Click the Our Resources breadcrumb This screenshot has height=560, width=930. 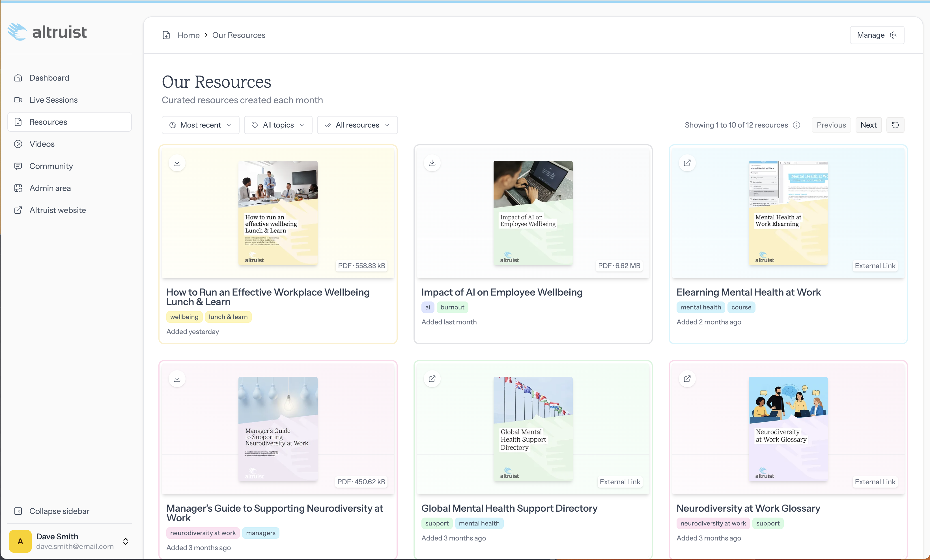coord(239,35)
